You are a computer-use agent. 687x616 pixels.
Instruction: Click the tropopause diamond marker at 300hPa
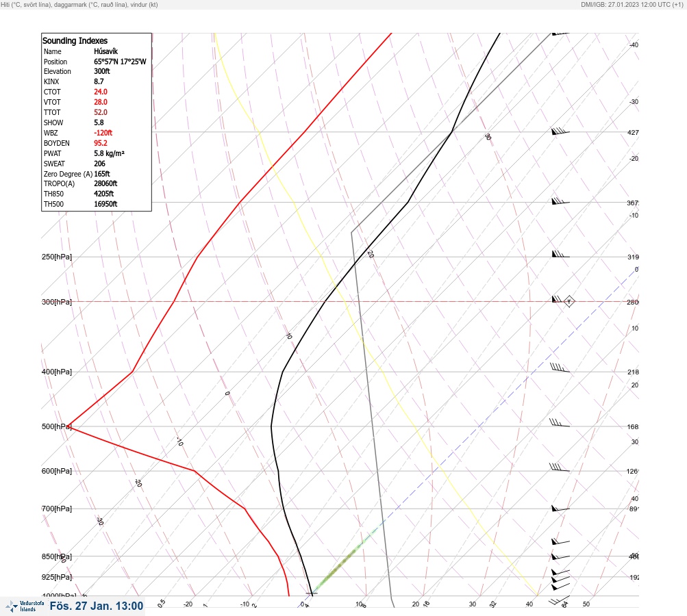[569, 301]
